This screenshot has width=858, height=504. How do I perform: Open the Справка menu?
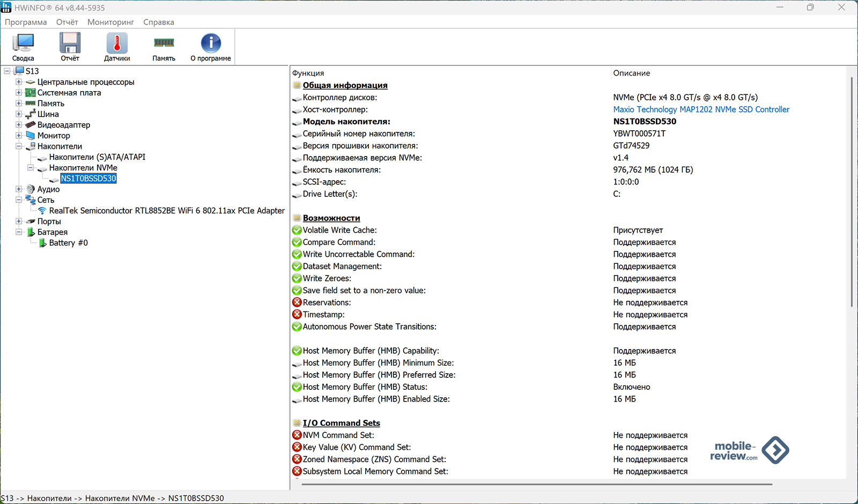[158, 22]
